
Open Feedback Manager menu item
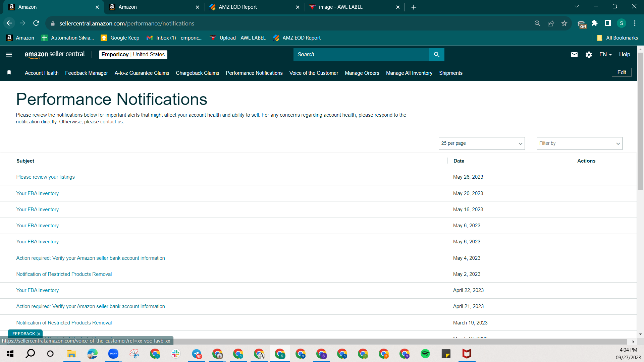[87, 73]
